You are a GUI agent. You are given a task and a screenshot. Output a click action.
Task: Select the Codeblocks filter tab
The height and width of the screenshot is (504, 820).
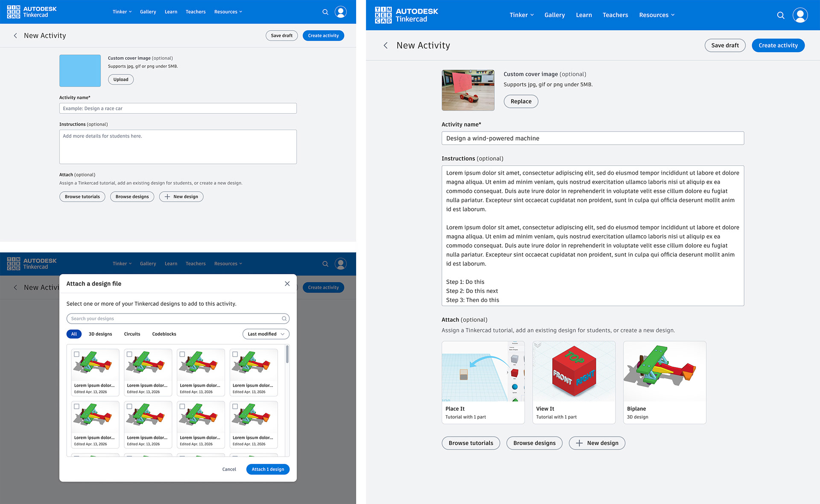click(164, 334)
